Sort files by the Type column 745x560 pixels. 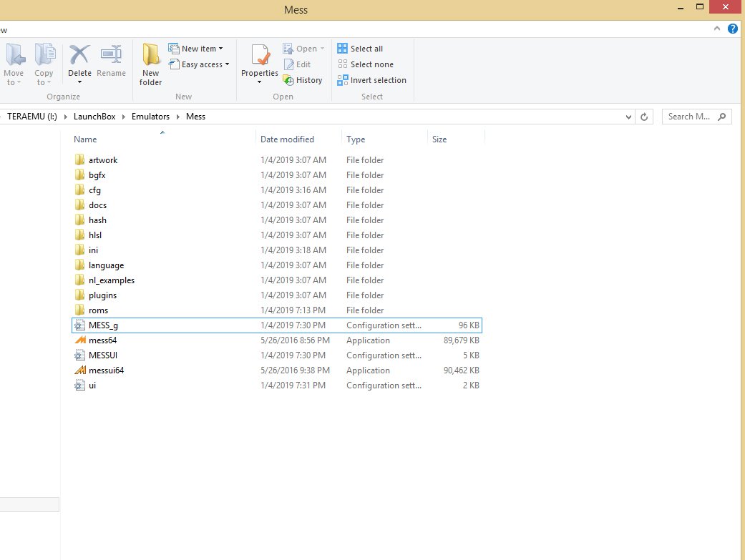(x=356, y=139)
